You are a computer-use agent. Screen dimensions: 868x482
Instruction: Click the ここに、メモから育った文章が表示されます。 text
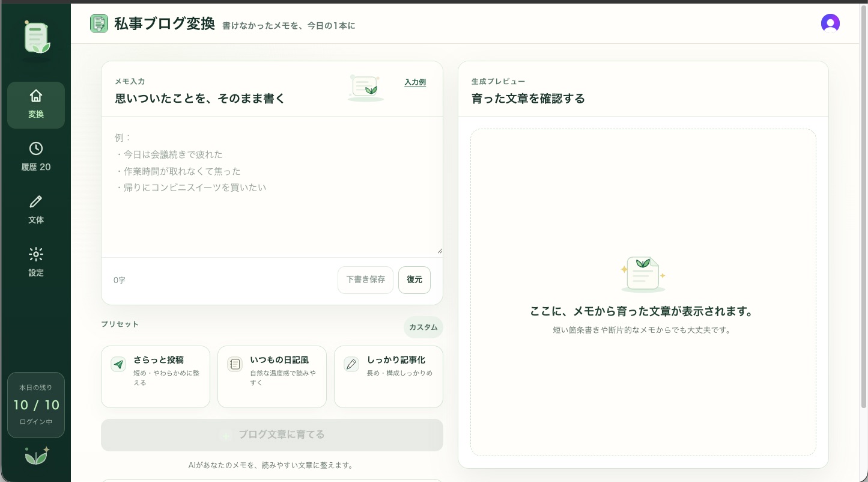point(642,312)
